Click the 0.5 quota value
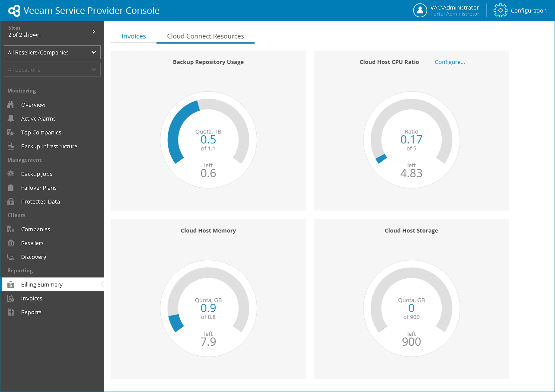Image resolution: width=555 pixels, height=392 pixels. [208, 140]
